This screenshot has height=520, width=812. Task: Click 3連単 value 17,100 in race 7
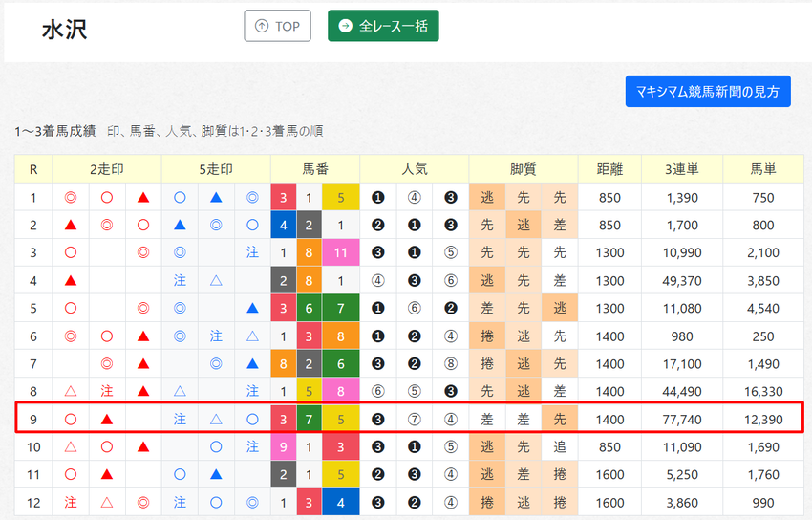(682, 364)
